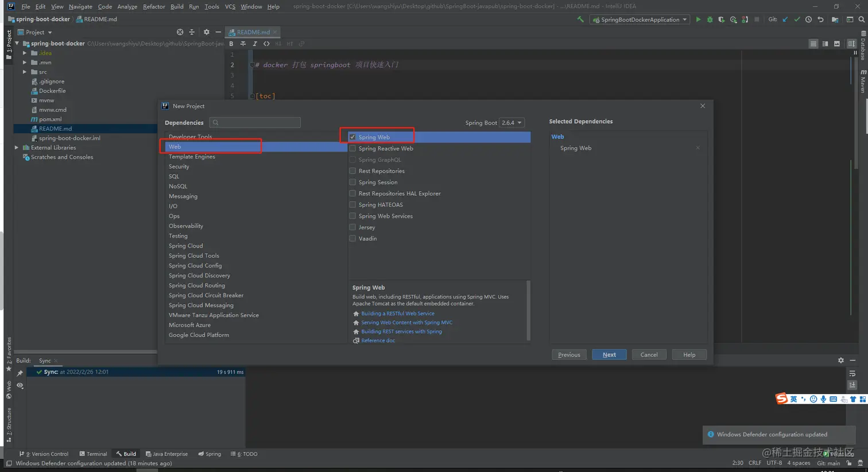Enable Spring HATEOAS checkbox
The width and height of the screenshot is (868, 472).
[352, 204]
